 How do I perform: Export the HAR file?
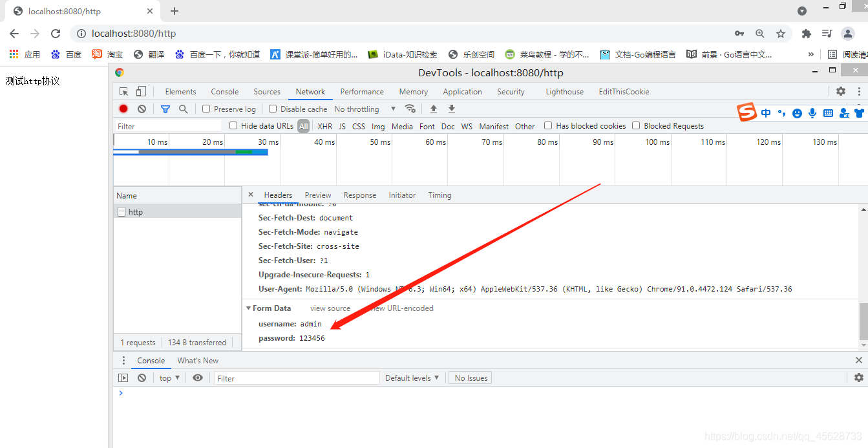(x=452, y=109)
